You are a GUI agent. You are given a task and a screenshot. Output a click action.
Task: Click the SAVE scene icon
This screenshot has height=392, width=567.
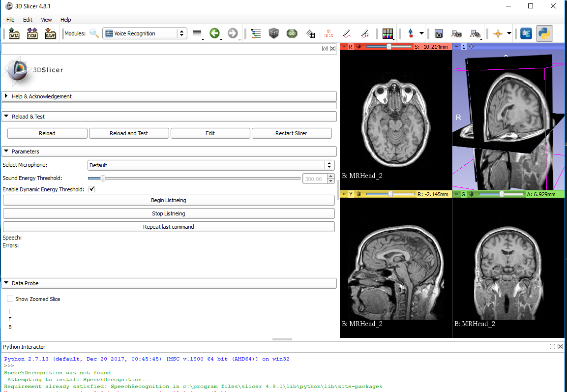[x=50, y=33]
